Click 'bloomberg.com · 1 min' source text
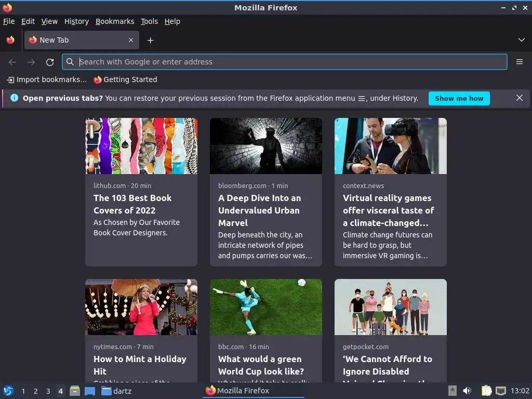Screen dimensions: 532x399 (253, 185)
